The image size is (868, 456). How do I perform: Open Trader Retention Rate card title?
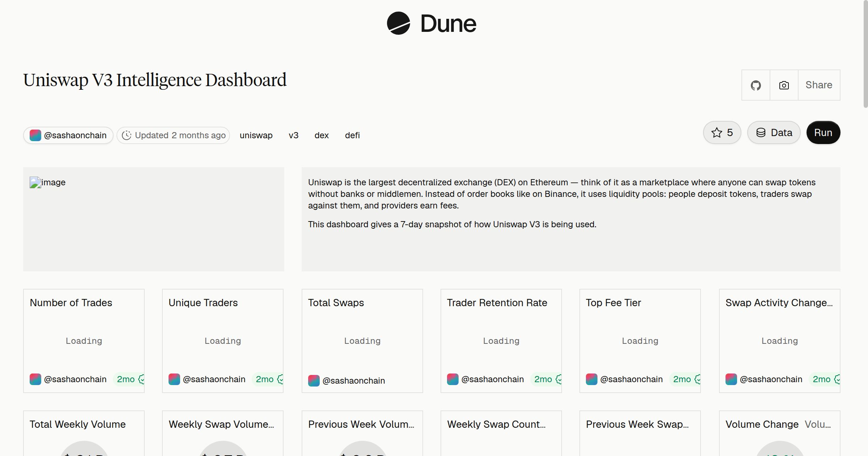point(497,303)
